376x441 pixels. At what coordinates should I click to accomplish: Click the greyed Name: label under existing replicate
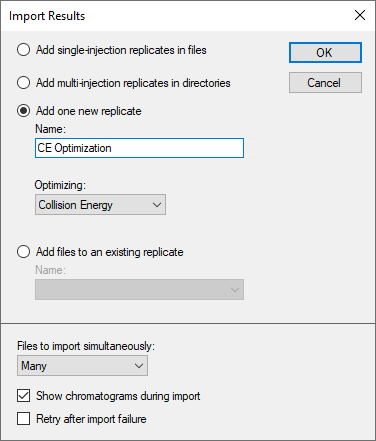click(50, 270)
